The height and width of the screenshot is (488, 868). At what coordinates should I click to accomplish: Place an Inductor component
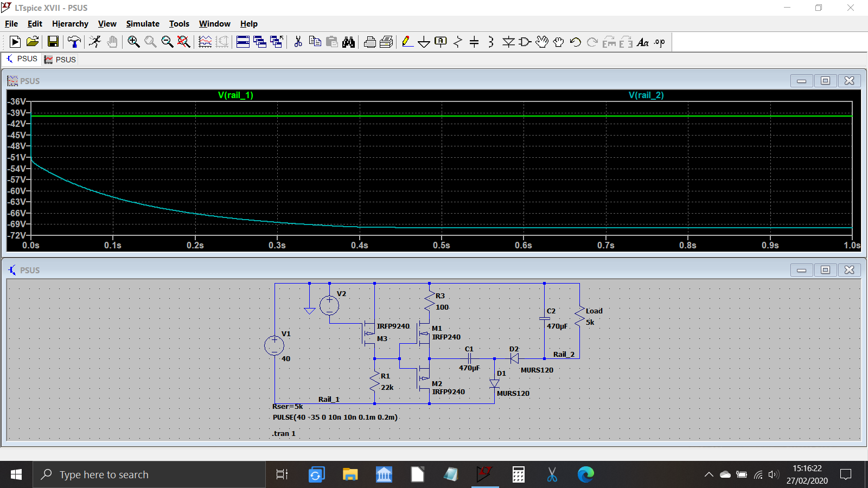(491, 42)
